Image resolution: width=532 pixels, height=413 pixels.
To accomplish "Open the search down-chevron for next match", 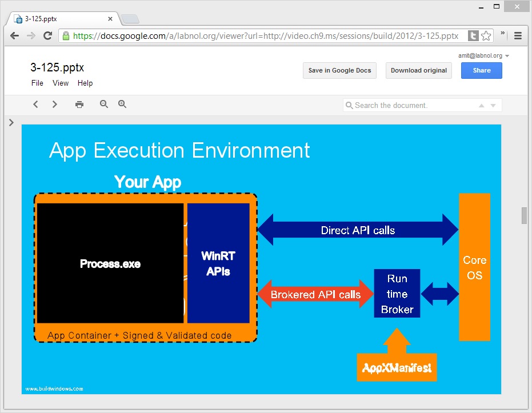I will [493, 105].
